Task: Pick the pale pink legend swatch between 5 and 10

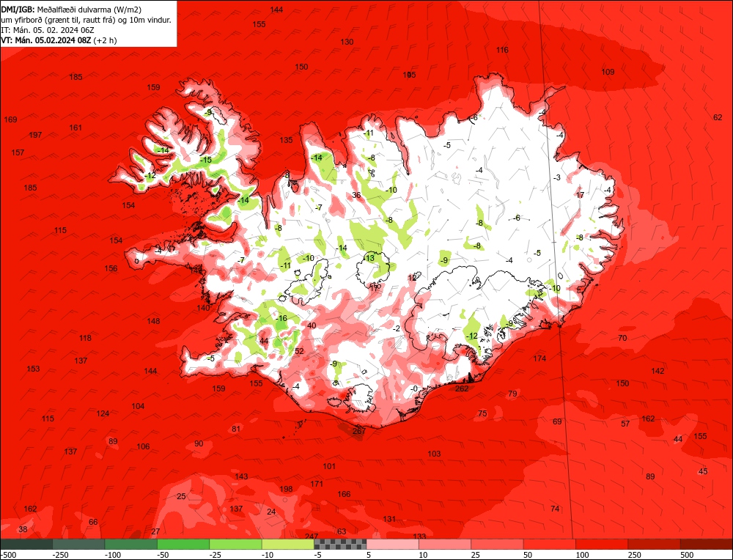Action: click(393, 544)
